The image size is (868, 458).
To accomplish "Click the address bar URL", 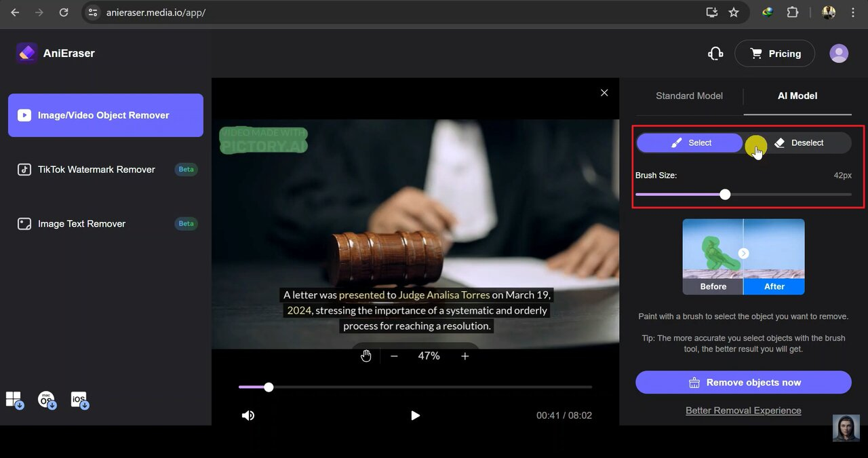I will (156, 13).
